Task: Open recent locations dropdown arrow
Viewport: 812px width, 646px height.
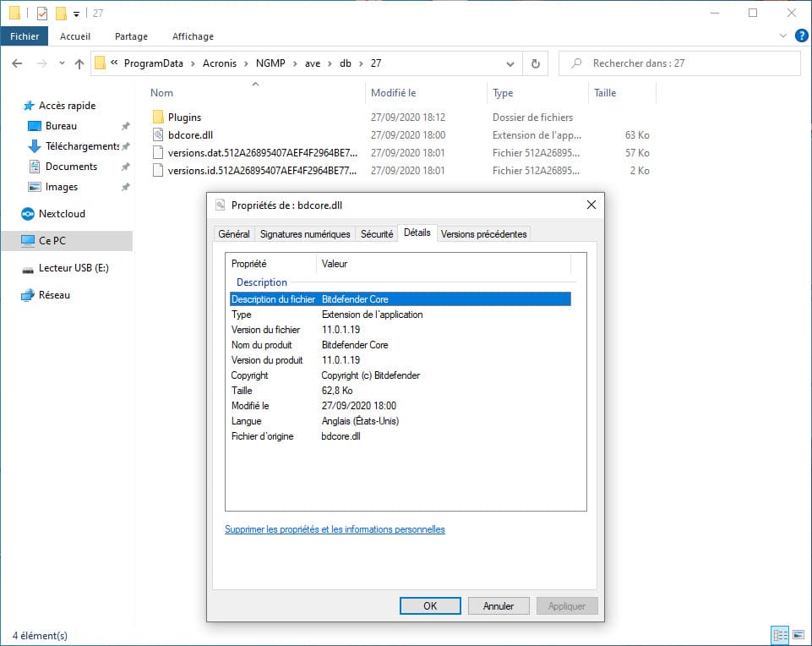Action: click(62, 63)
